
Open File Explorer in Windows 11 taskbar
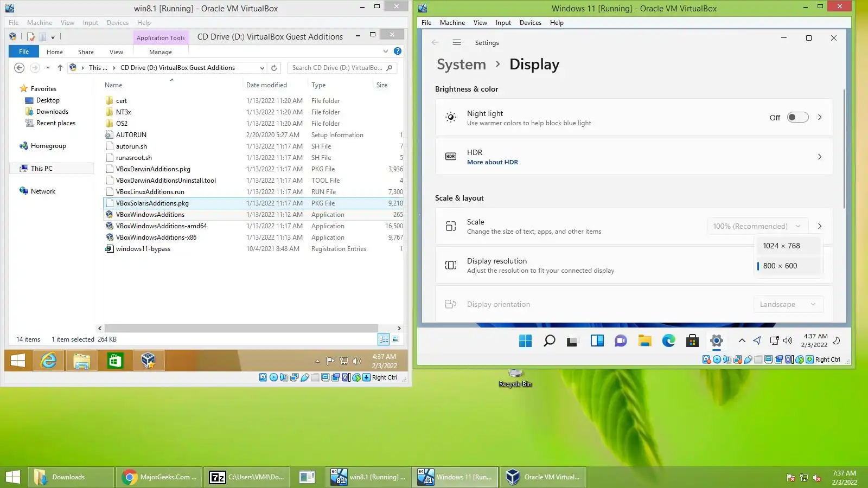644,341
